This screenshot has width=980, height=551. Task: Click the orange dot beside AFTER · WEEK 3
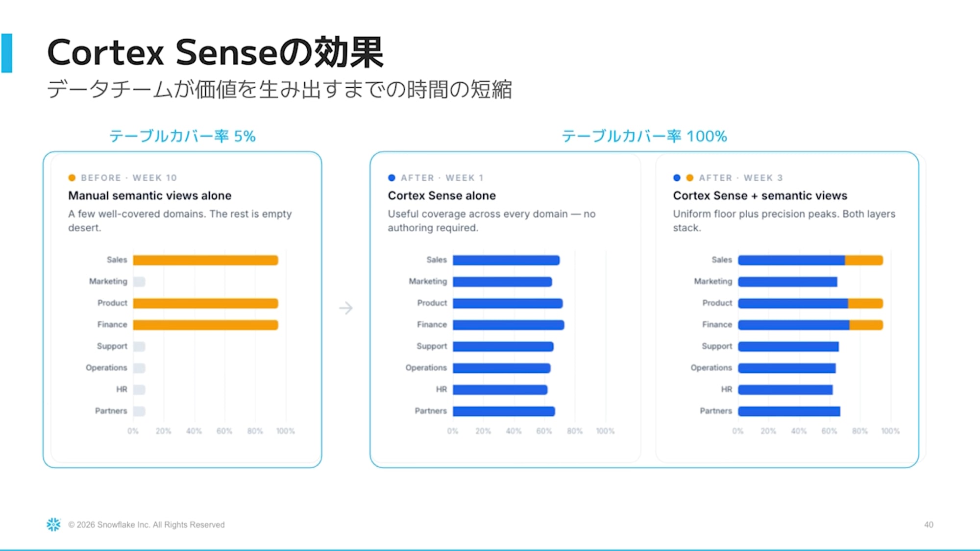coord(690,178)
